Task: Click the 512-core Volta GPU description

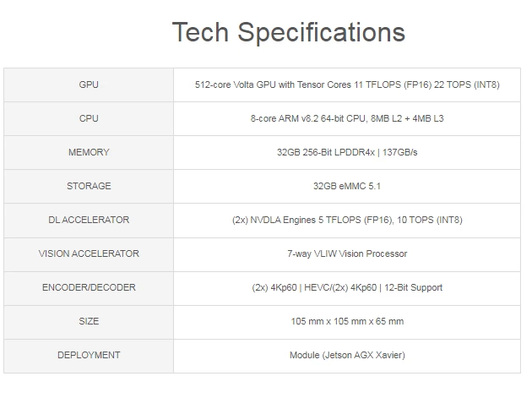Action: 347,85
